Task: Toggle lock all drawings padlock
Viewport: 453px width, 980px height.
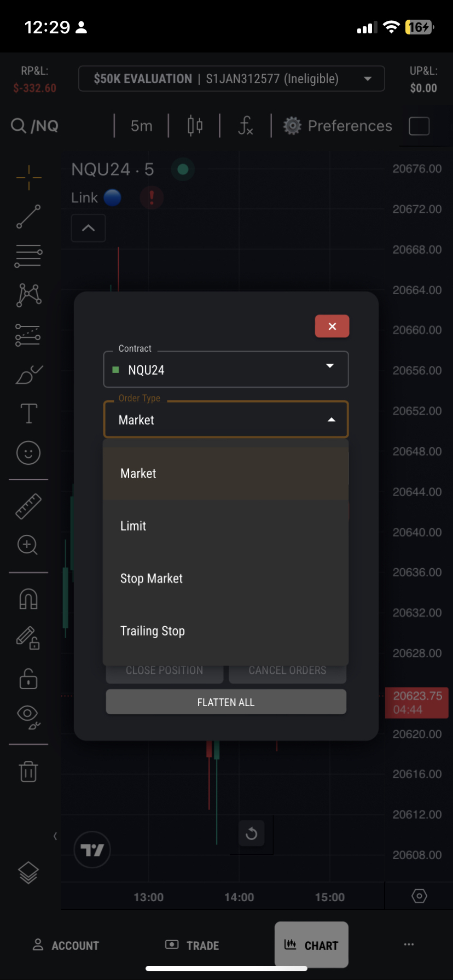Action: 28,679
